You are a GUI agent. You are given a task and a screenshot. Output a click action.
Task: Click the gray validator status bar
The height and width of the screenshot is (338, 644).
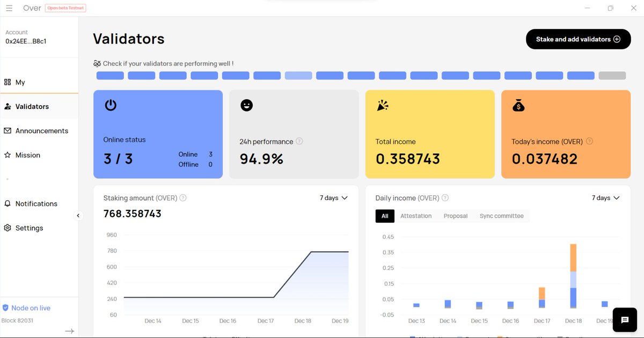click(612, 76)
